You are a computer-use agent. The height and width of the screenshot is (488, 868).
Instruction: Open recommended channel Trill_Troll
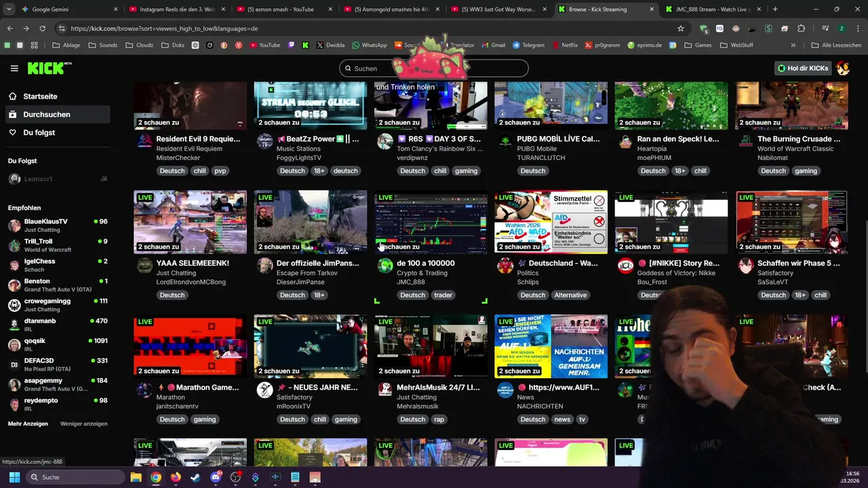pyautogui.click(x=58, y=245)
